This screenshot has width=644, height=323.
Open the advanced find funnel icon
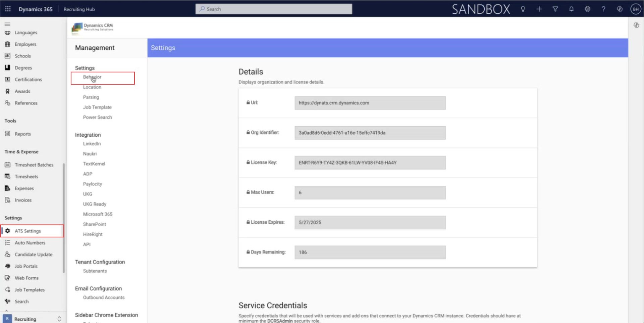(555, 9)
